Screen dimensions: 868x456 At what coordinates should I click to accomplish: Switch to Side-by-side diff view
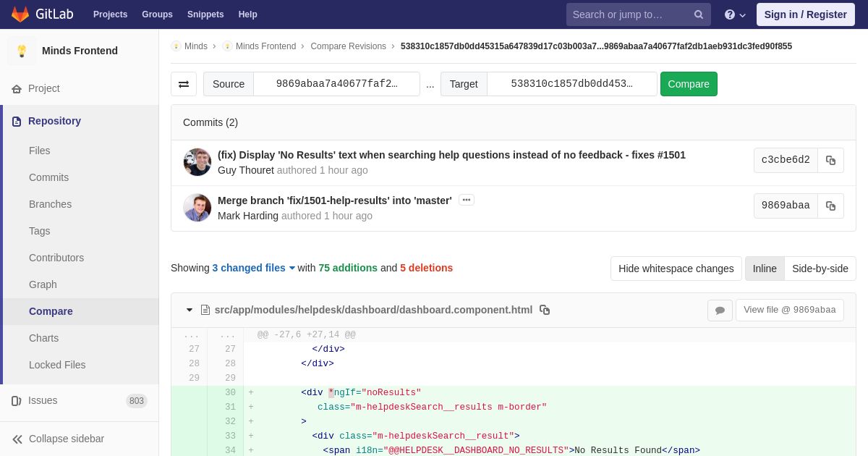[x=820, y=269]
